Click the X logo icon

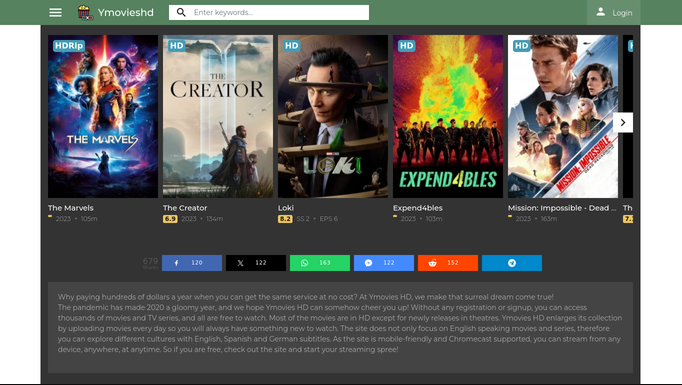[240, 263]
